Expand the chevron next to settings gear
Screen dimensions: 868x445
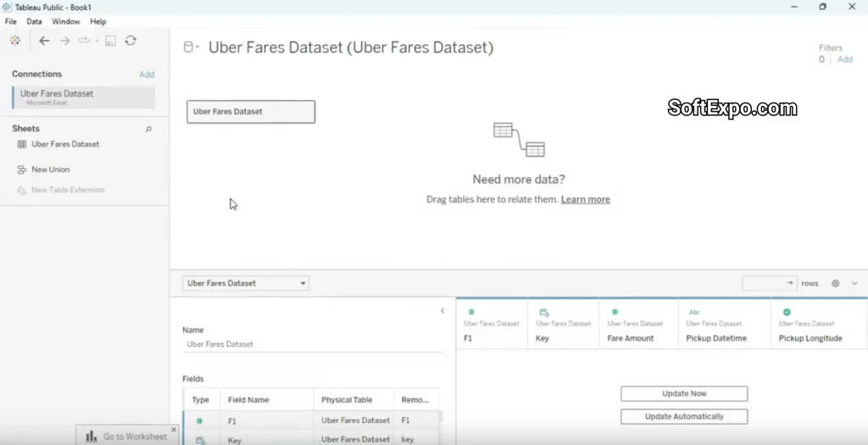[x=854, y=283]
